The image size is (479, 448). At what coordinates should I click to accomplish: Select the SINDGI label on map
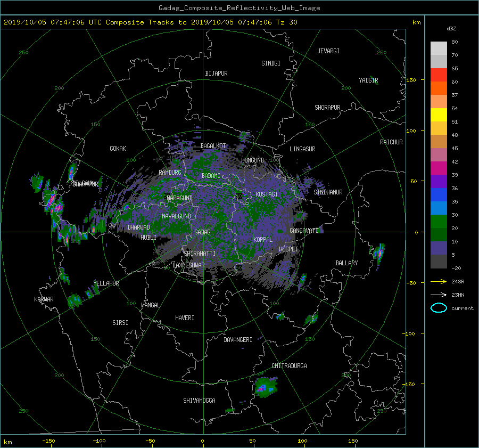(x=271, y=63)
